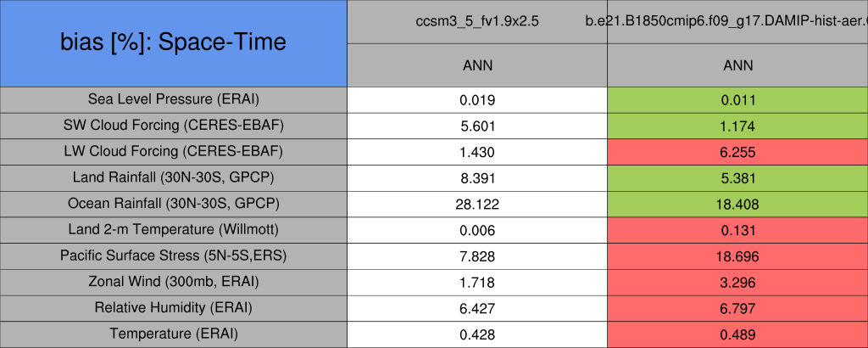Click the ANN header under ccsm3_5 column
The image size is (868, 348).
click(477, 65)
